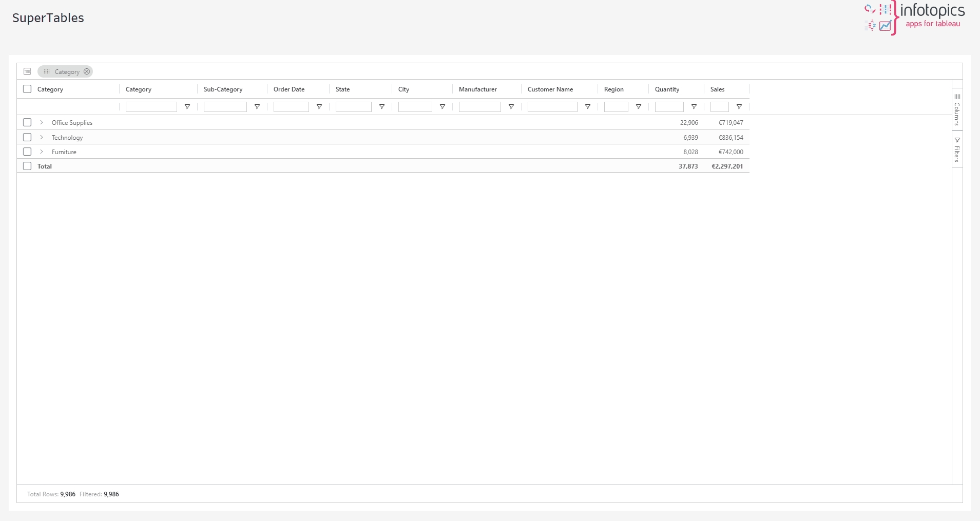Click the Category filter text field
The width and height of the screenshot is (980, 521).
(x=151, y=107)
